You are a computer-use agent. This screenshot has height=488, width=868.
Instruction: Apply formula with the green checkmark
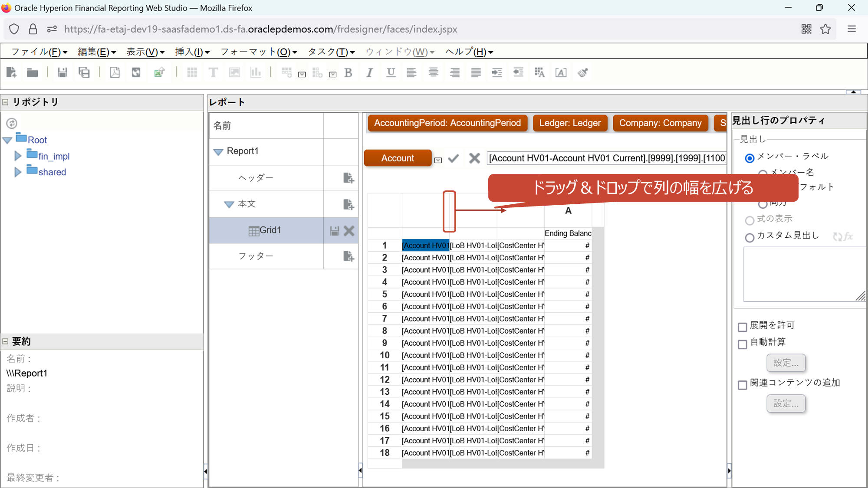(454, 158)
